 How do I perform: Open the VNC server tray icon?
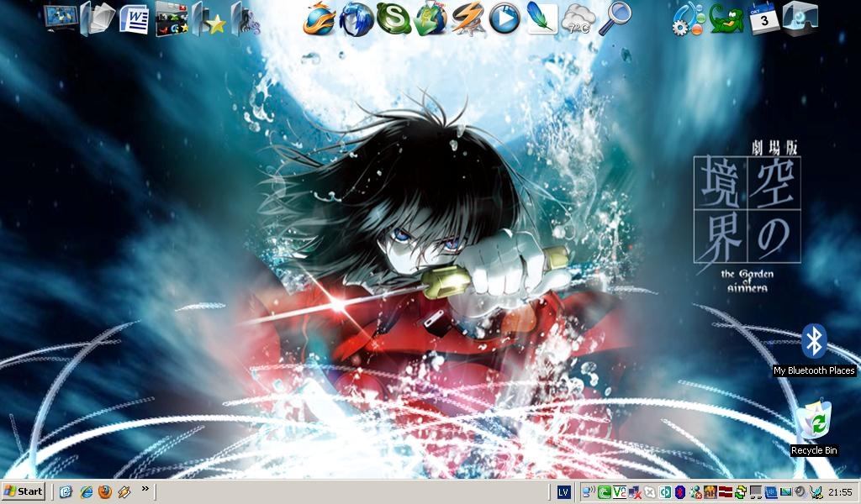click(x=620, y=492)
